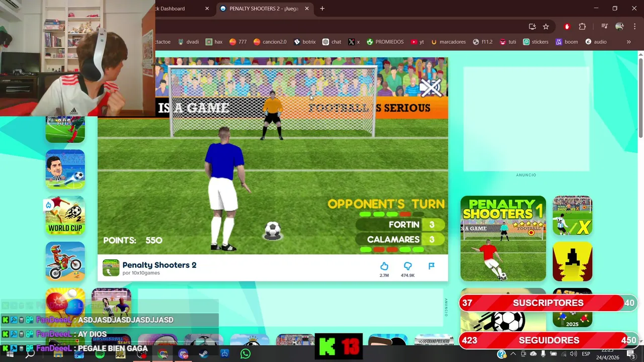Open the botrix bookmark

[x=304, y=42]
